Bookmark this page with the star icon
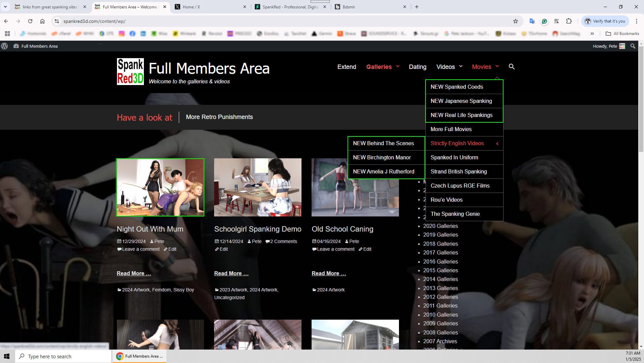The image size is (644, 363). [515, 21]
